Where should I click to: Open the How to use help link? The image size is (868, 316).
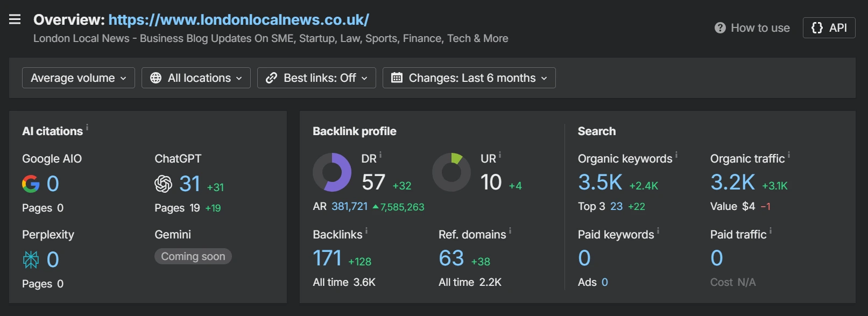(752, 28)
